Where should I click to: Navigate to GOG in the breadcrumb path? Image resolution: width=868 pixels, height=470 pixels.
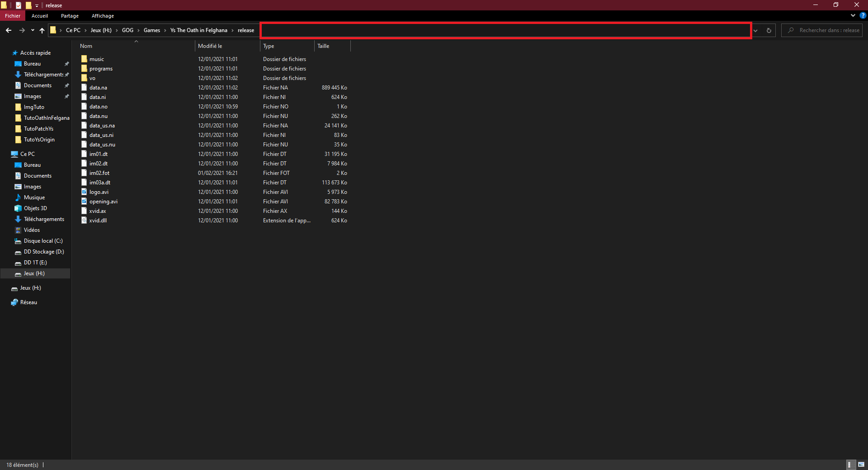tap(127, 30)
